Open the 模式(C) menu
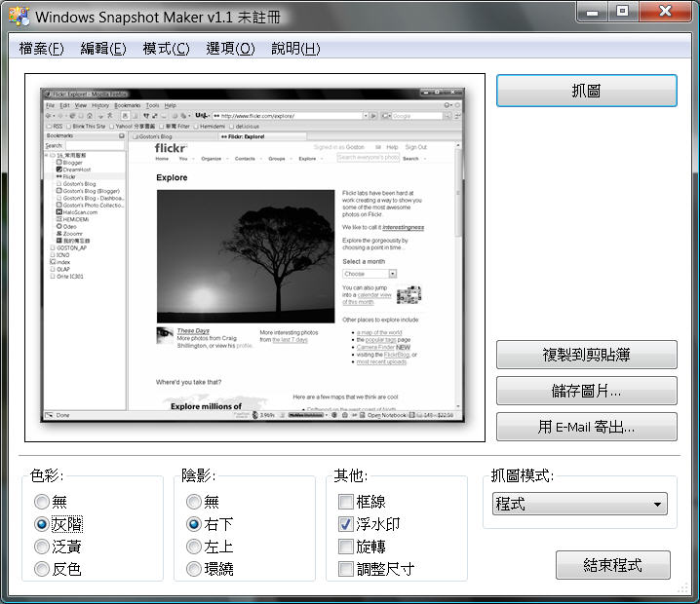The width and height of the screenshot is (700, 604). click(166, 48)
